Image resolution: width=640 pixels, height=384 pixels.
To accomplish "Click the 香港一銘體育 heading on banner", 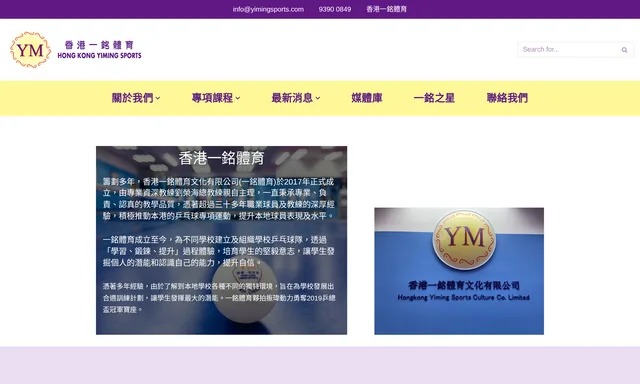I will click(222, 158).
